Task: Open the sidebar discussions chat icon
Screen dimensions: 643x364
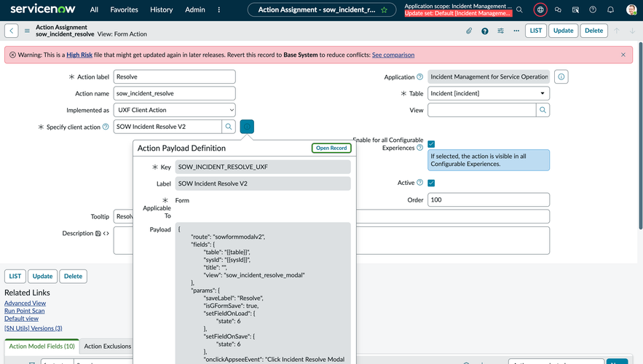Action: pyautogui.click(x=558, y=9)
